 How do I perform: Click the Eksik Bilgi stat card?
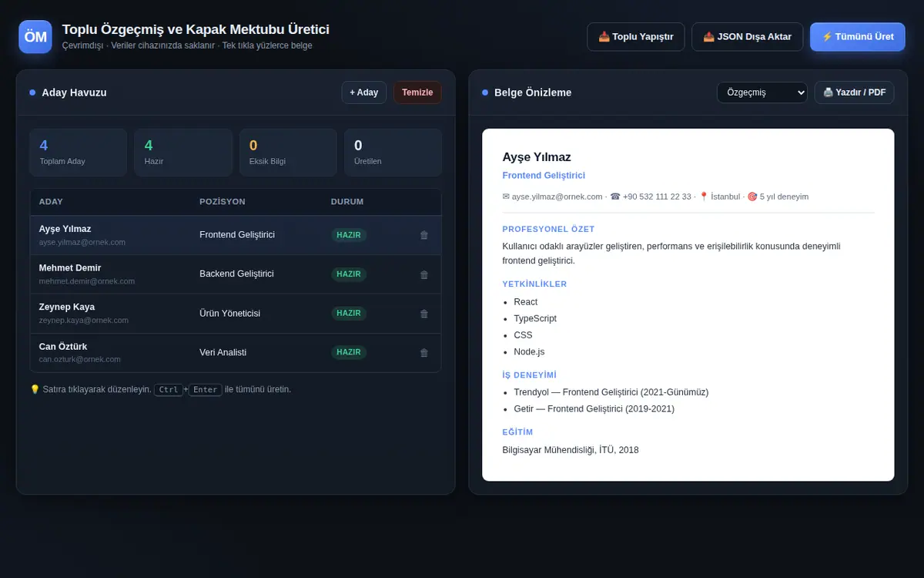click(288, 153)
